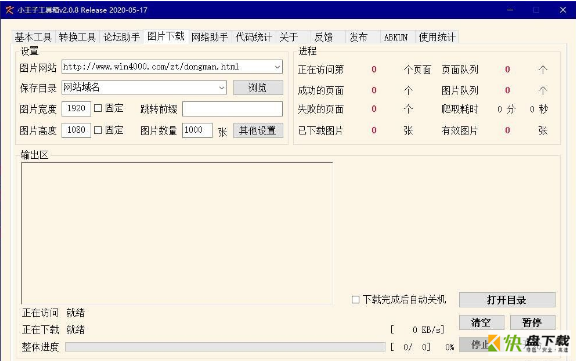Click the 清空 button
576x361 pixels.
(481, 322)
